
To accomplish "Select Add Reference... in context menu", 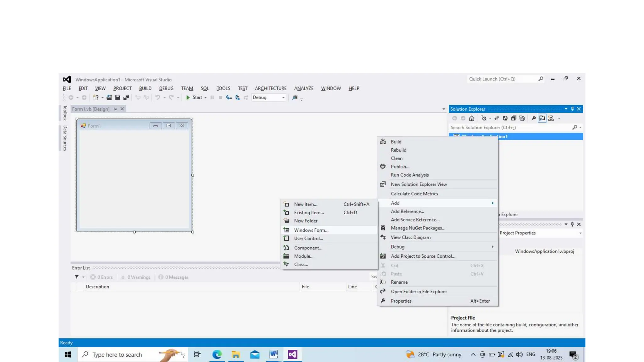I will (x=407, y=211).
